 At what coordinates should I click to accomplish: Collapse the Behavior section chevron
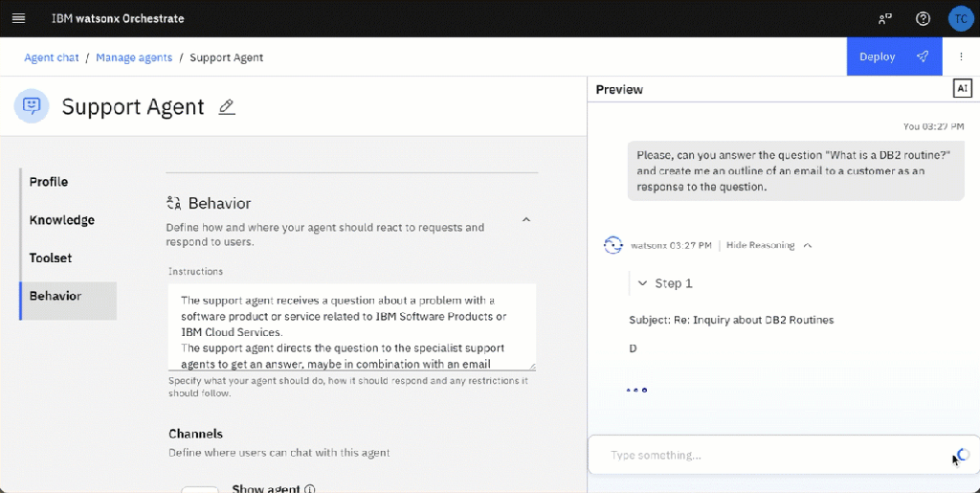tap(525, 219)
